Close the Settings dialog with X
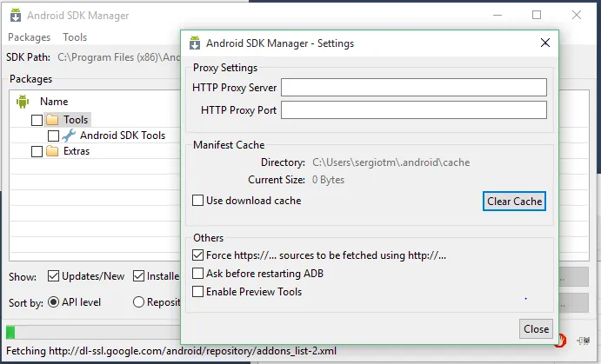 (545, 43)
